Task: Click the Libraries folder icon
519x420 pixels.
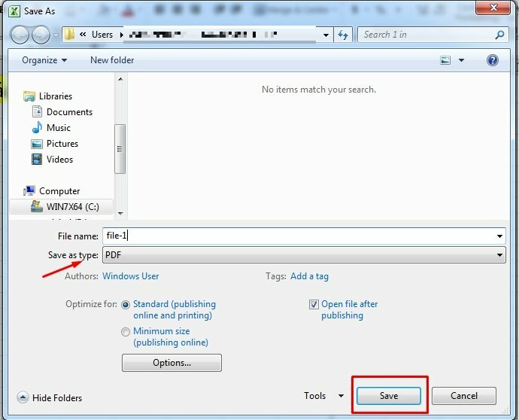Action: [29, 96]
